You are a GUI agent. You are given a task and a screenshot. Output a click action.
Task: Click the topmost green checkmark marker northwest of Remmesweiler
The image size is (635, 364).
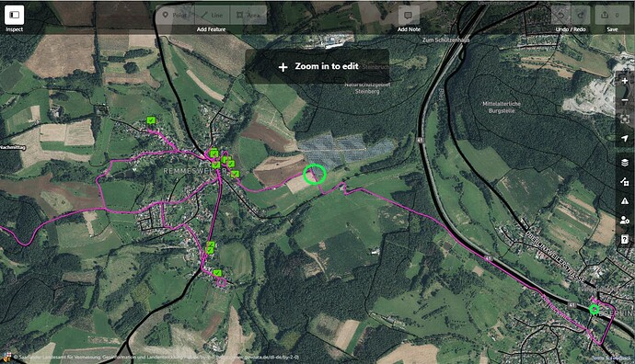tap(151, 120)
